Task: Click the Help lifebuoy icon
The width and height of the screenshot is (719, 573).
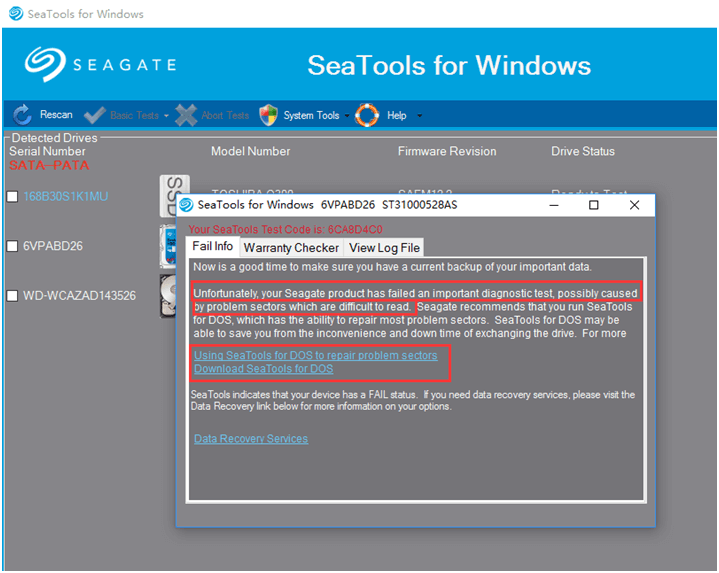Action: click(x=367, y=115)
